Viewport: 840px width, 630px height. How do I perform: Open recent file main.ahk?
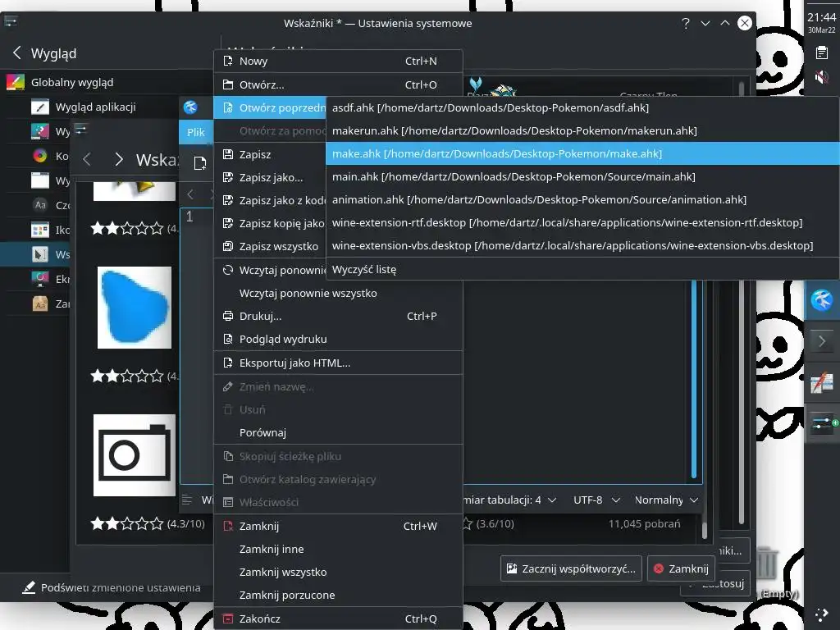[582, 177]
